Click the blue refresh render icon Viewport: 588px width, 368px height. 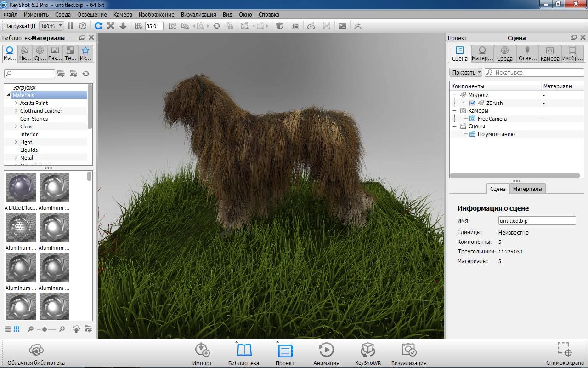[x=98, y=26]
